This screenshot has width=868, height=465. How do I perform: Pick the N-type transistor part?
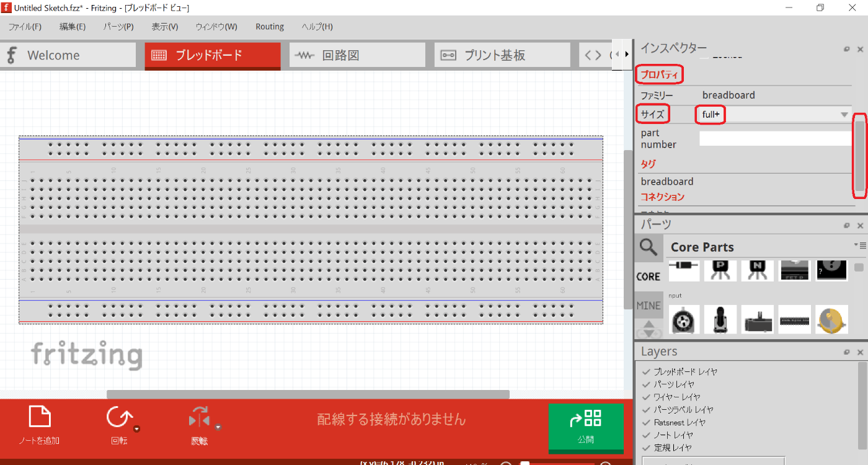[758, 270]
